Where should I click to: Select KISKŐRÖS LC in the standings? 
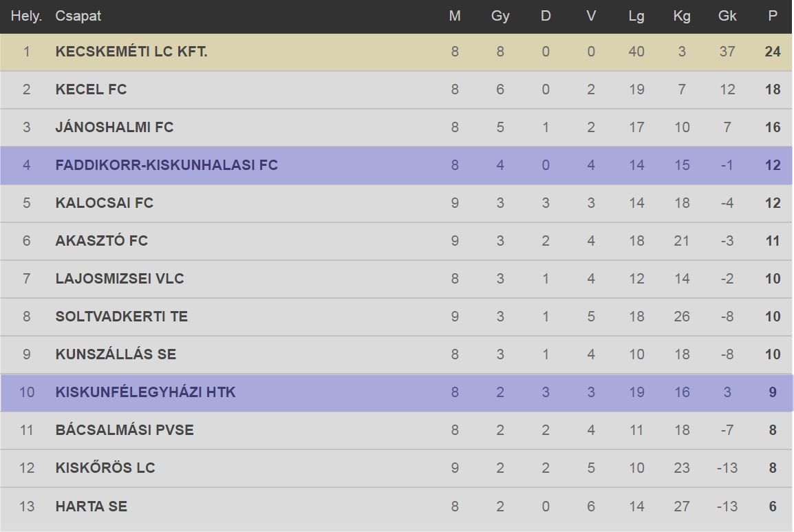point(105,468)
